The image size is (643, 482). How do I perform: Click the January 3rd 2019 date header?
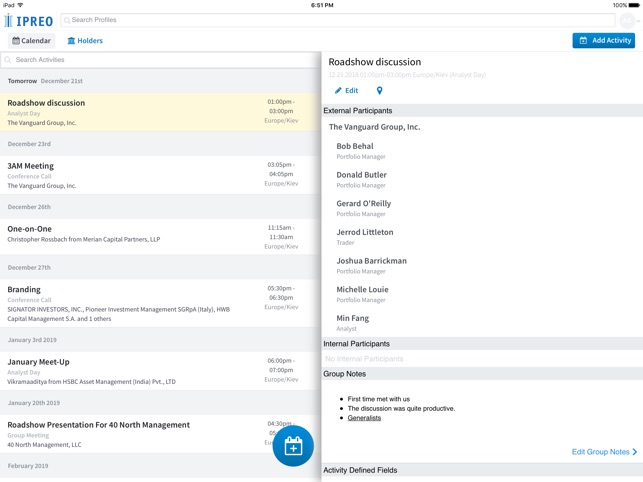click(160, 340)
